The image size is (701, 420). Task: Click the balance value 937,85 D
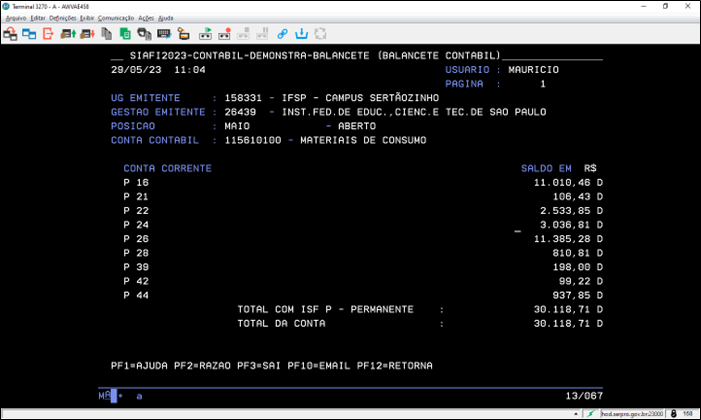pyautogui.click(x=578, y=295)
